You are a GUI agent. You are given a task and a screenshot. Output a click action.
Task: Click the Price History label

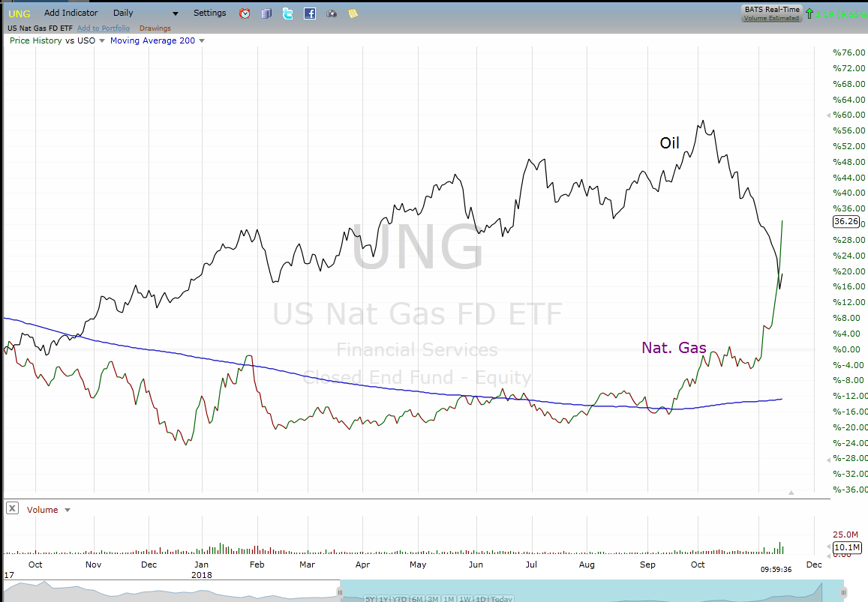(35, 40)
